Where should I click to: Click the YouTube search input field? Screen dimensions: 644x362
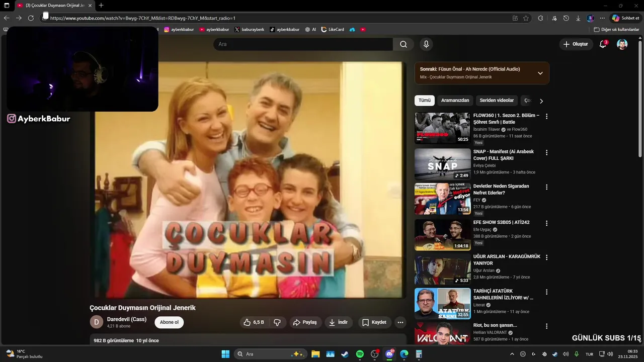(303, 44)
